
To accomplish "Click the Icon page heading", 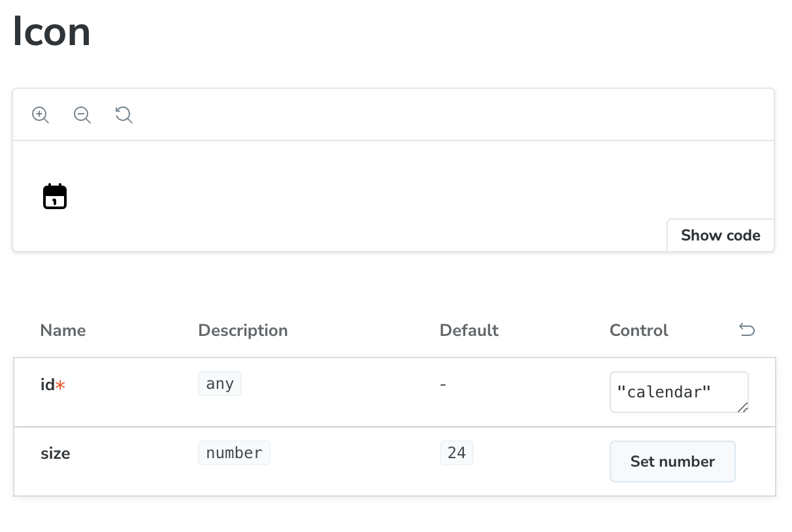I will tap(52, 33).
